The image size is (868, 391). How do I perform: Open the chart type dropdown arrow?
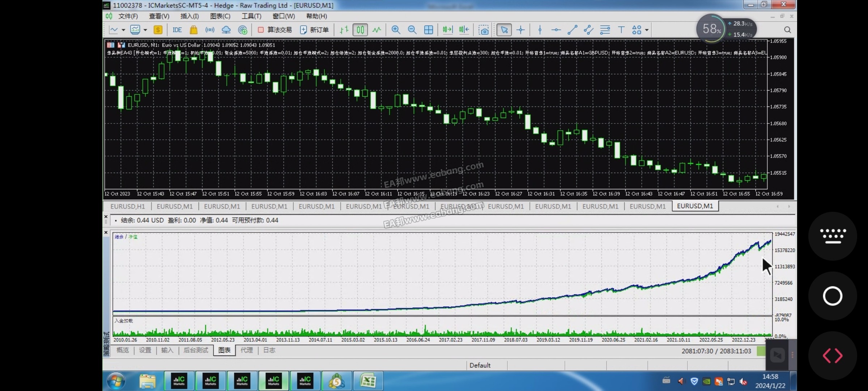click(123, 30)
